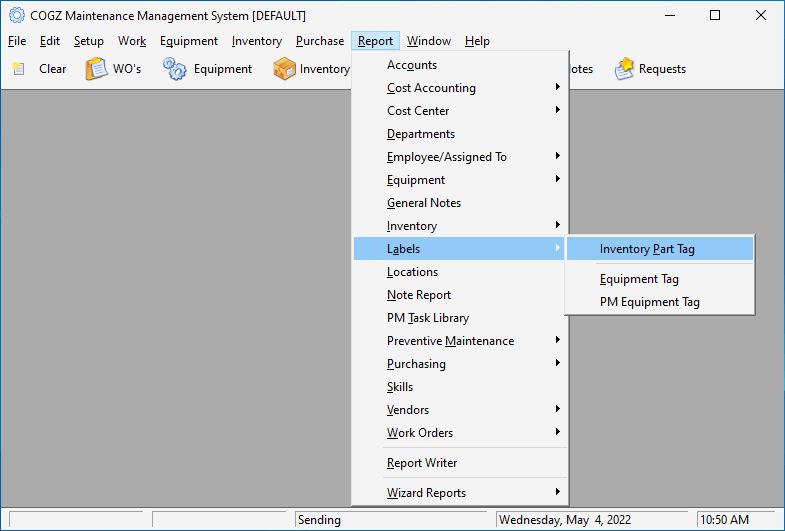The width and height of the screenshot is (785, 531).
Task: Select Accounts from the Report menu
Action: (x=460, y=65)
